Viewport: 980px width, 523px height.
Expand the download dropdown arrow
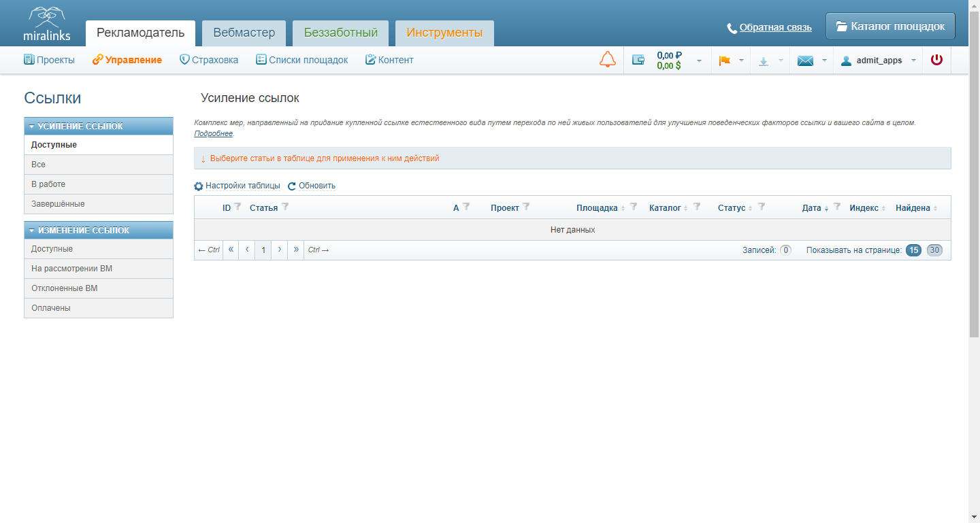tap(781, 61)
